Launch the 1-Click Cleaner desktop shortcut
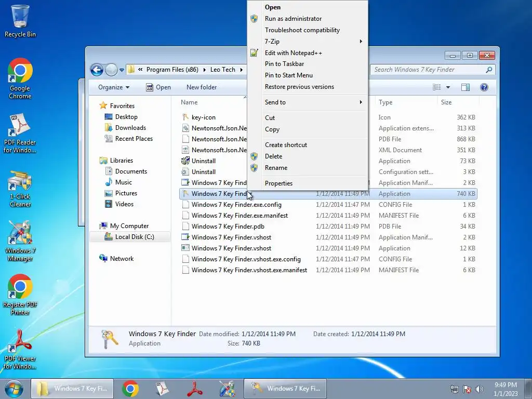Image resolution: width=532 pixels, height=399 pixels. coord(20,188)
